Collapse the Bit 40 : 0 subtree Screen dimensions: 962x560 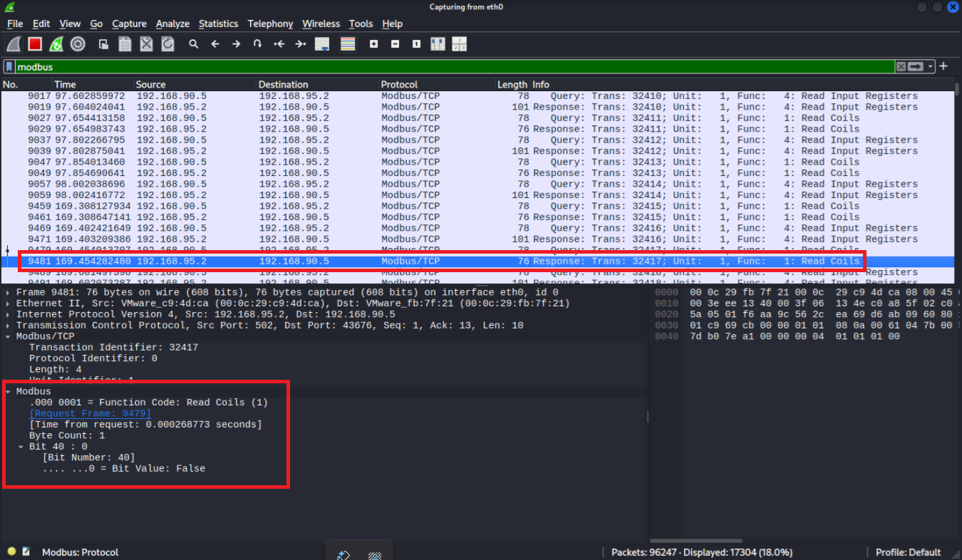coord(21,447)
